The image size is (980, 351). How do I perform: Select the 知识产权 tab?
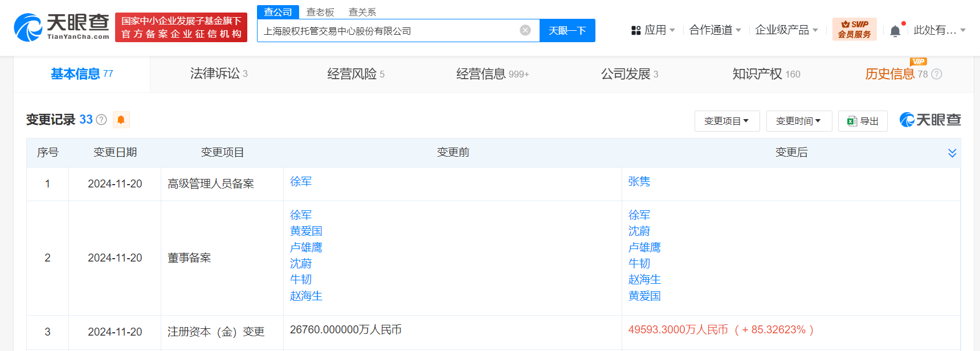point(766,74)
